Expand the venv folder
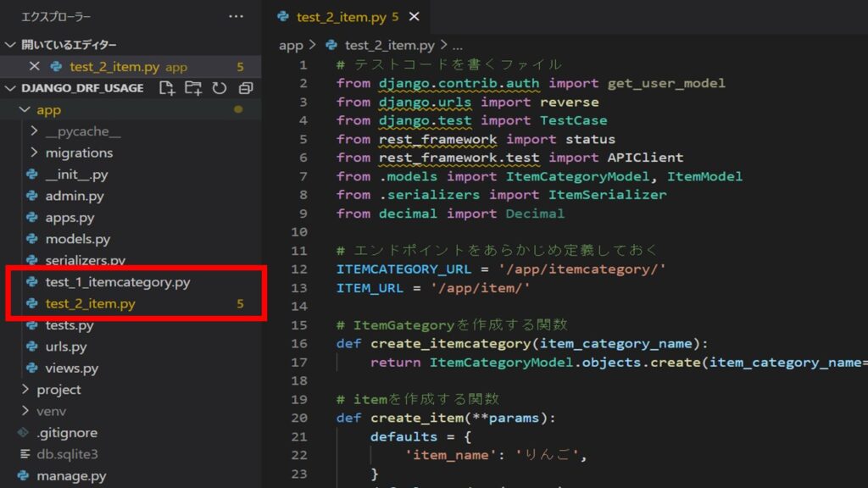868x488 pixels. click(x=27, y=411)
